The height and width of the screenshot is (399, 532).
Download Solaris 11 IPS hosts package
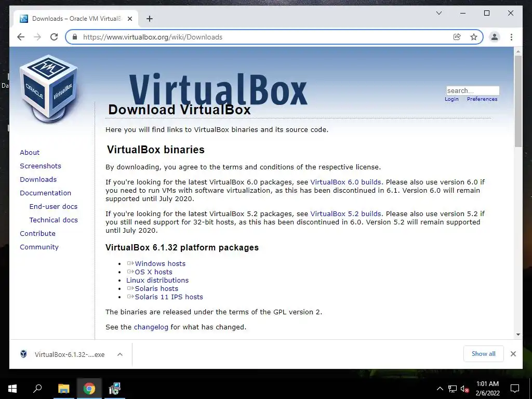tap(169, 297)
